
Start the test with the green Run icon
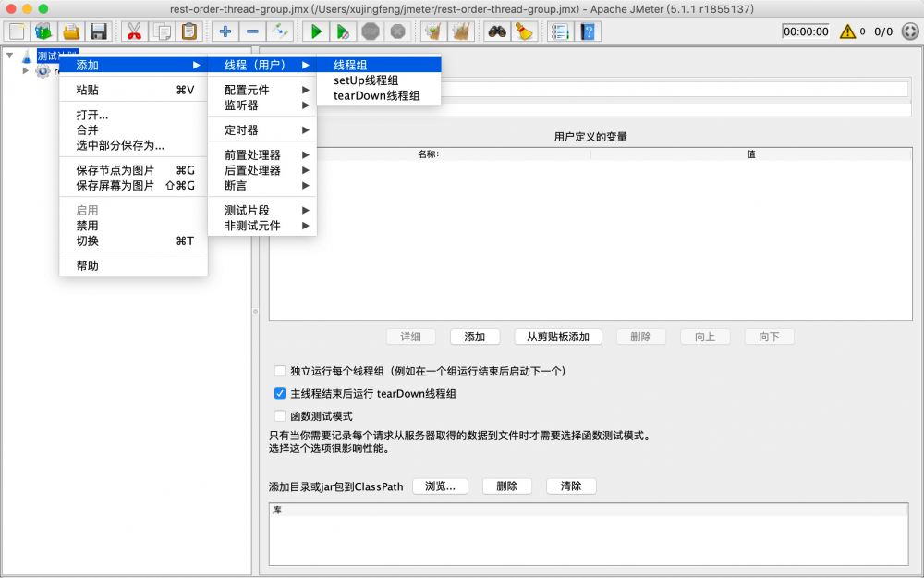point(316,31)
